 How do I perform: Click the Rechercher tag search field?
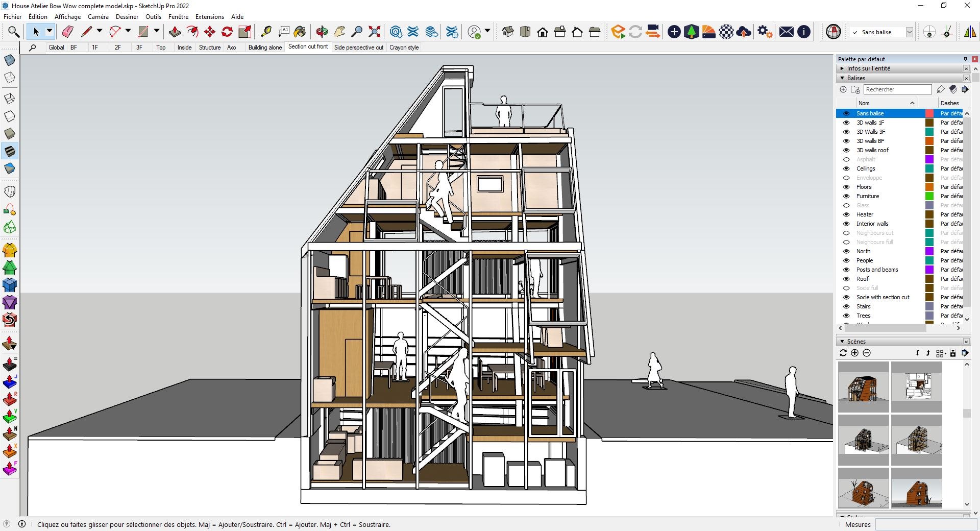pyautogui.click(x=898, y=89)
